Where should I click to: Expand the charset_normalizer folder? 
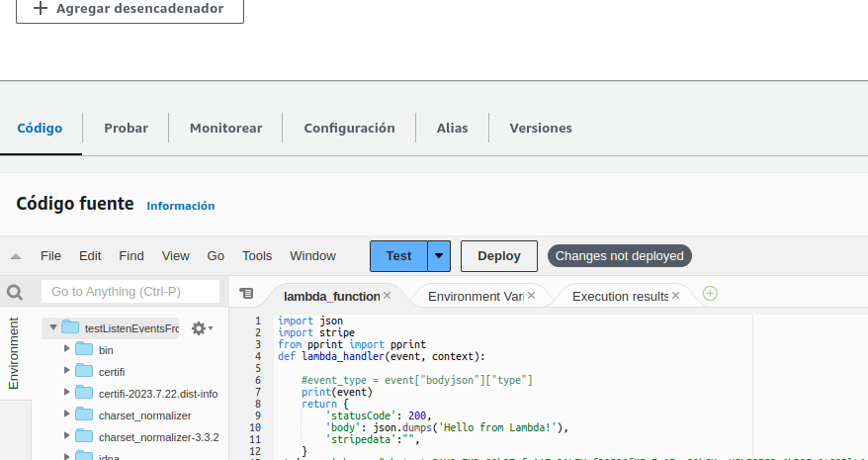tap(67, 414)
